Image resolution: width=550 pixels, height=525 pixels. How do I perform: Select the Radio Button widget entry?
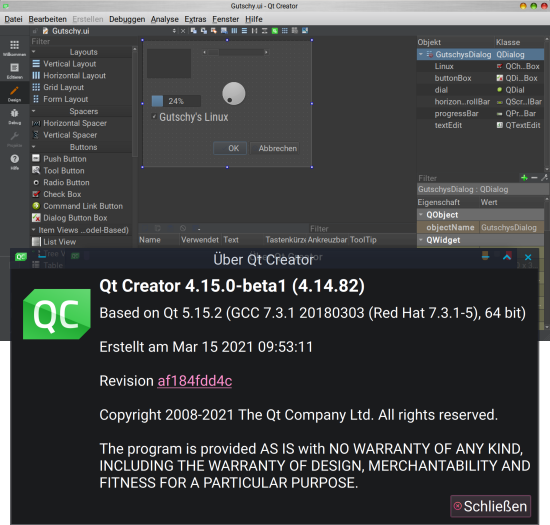click(61, 182)
